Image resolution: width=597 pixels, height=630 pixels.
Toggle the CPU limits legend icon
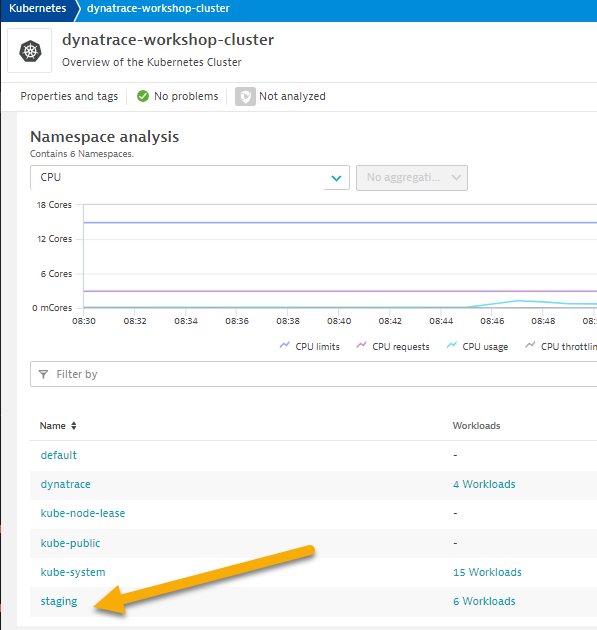pos(284,345)
